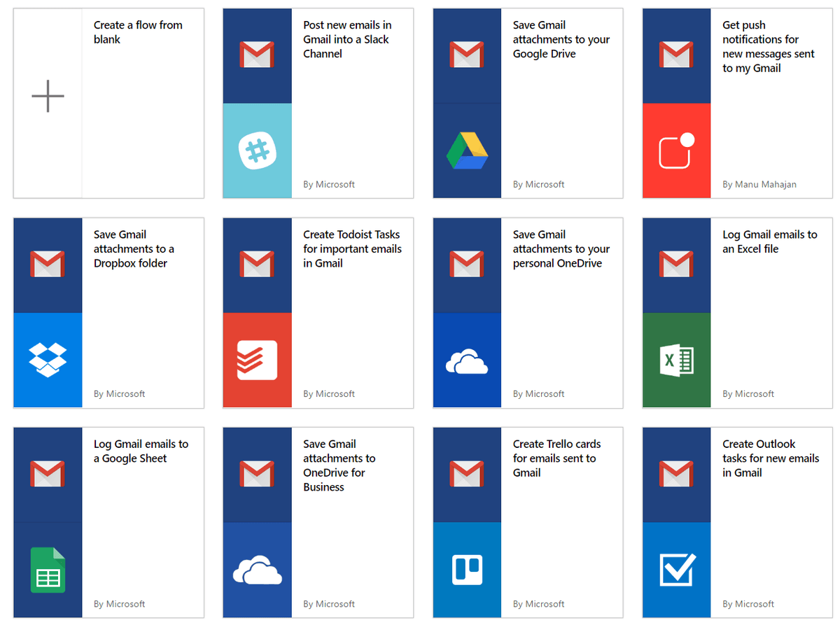Click Gmail icon on Dropbox folder template
This screenshot has height=632, width=840.
(48, 264)
